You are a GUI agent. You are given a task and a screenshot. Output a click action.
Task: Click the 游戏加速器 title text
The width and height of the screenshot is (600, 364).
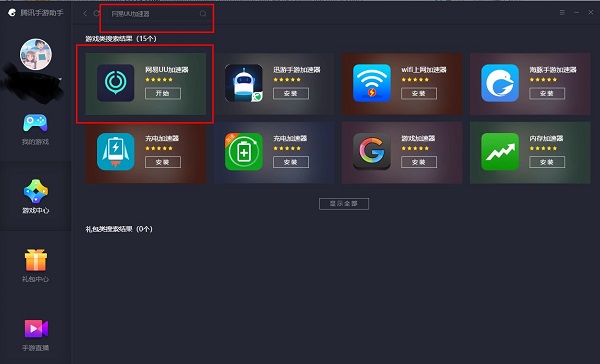tap(418, 138)
